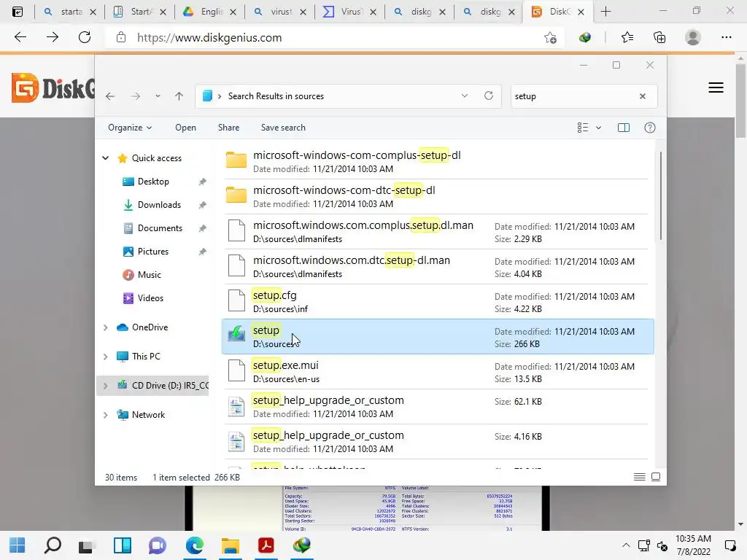The height and width of the screenshot is (560, 747).
Task: Show hidden system tray icons chevron
Action: 626,545
